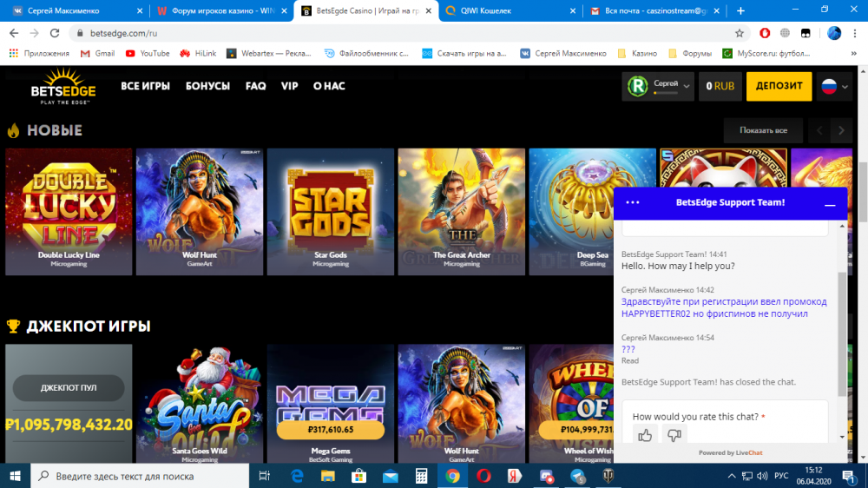The image size is (868, 488).
Task: Click the volume icon in system tray
Action: point(762,476)
